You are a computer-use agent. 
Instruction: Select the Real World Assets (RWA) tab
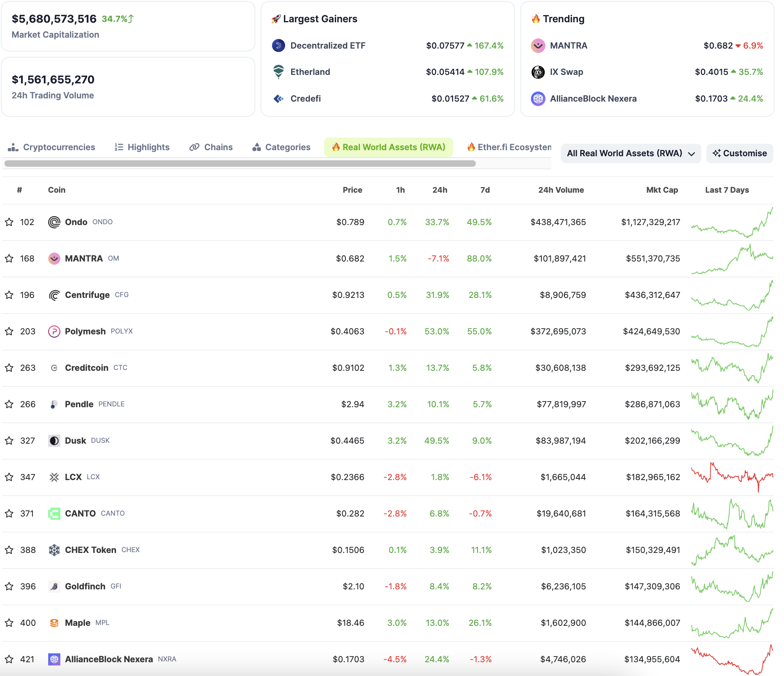pos(389,147)
